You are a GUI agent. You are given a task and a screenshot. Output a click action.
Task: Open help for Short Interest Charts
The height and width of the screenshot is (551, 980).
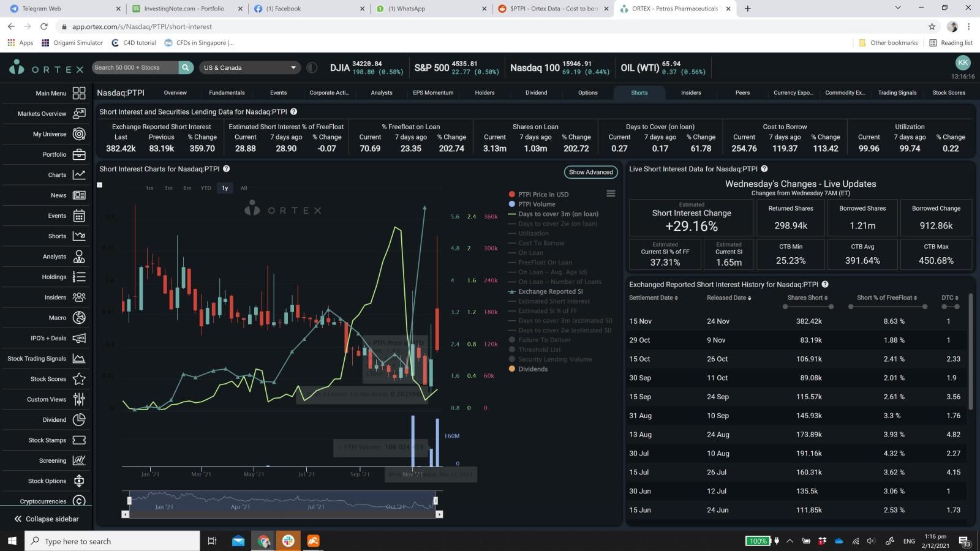click(x=227, y=169)
